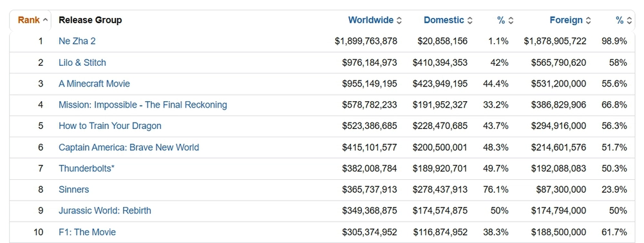Click the Release Group column header
Image resolution: width=644 pixels, height=243 pixels.
coord(90,20)
